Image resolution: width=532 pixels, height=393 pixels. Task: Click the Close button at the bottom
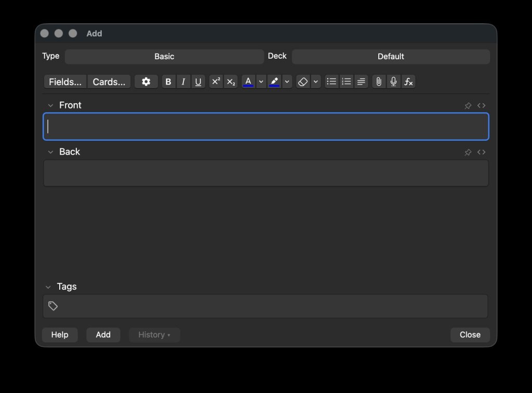(470, 335)
